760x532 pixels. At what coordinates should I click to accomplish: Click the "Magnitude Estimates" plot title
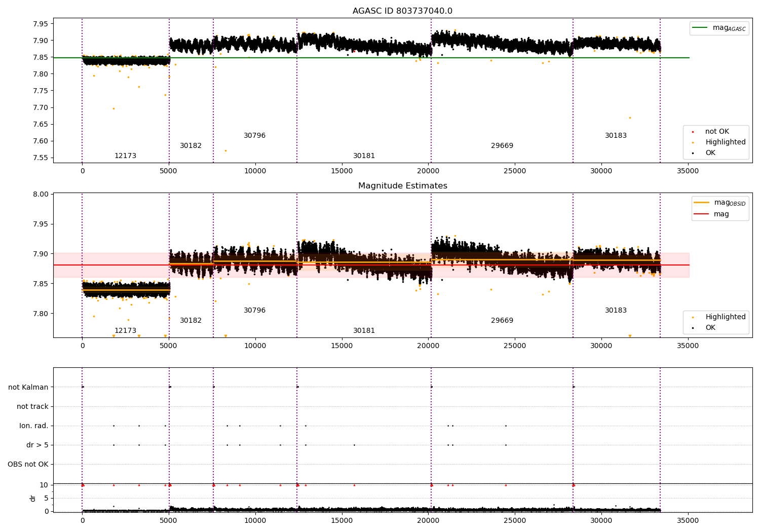coord(402,186)
